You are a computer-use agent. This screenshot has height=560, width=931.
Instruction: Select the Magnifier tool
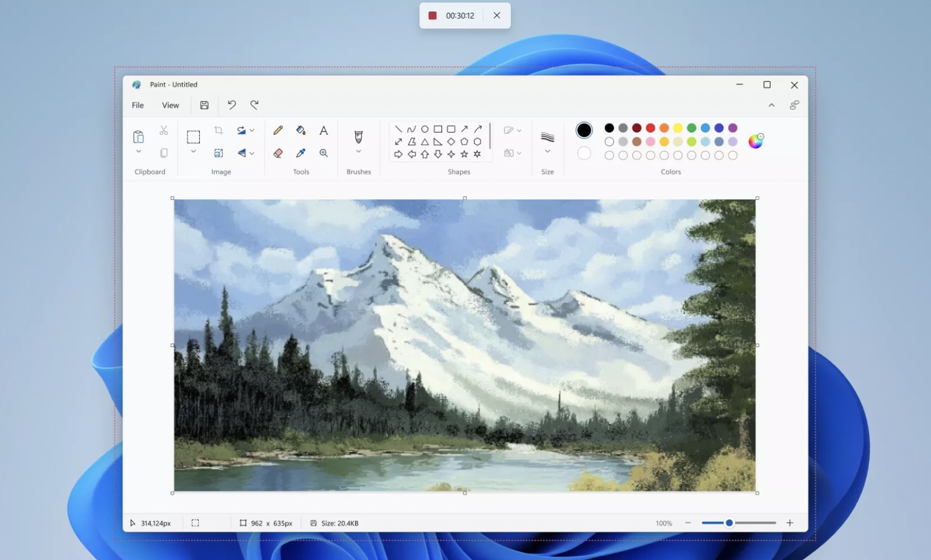tap(323, 153)
